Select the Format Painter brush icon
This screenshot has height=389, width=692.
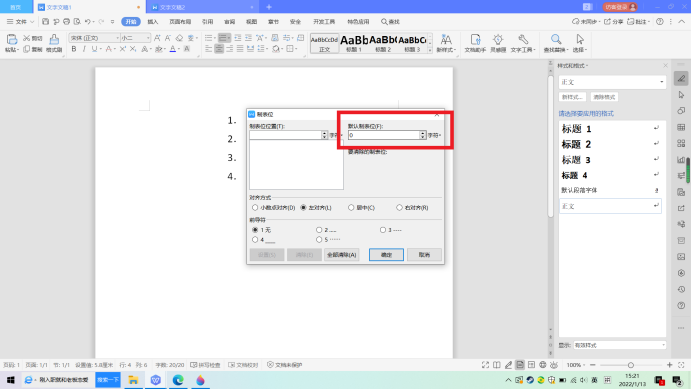(x=54, y=40)
